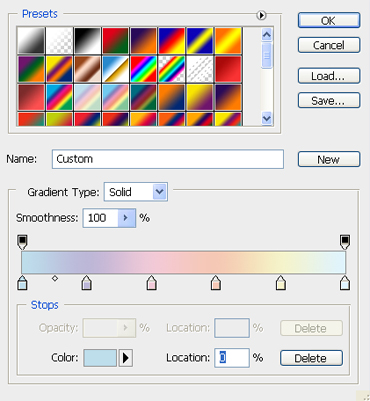The width and height of the screenshot is (370, 401).
Task: Open the Smoothness slider arrow
Action: pos(126,218)
